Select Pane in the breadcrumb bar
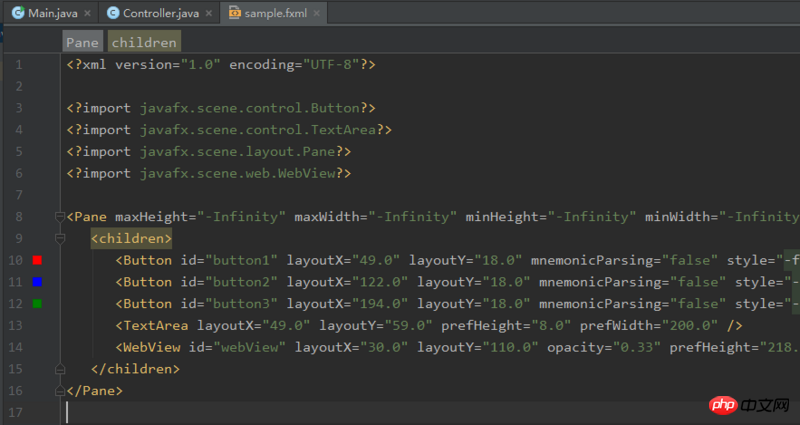 [x=82, y=42]
